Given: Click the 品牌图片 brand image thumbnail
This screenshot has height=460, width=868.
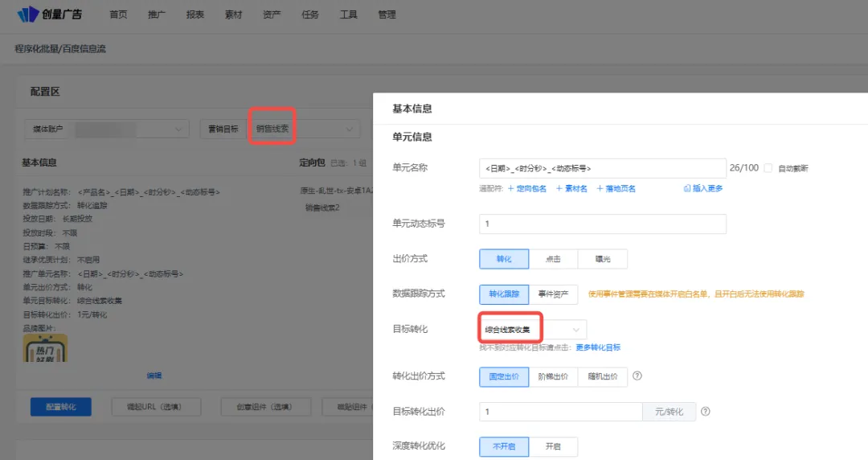Looking at the screenshot, I should pos(45,349).
